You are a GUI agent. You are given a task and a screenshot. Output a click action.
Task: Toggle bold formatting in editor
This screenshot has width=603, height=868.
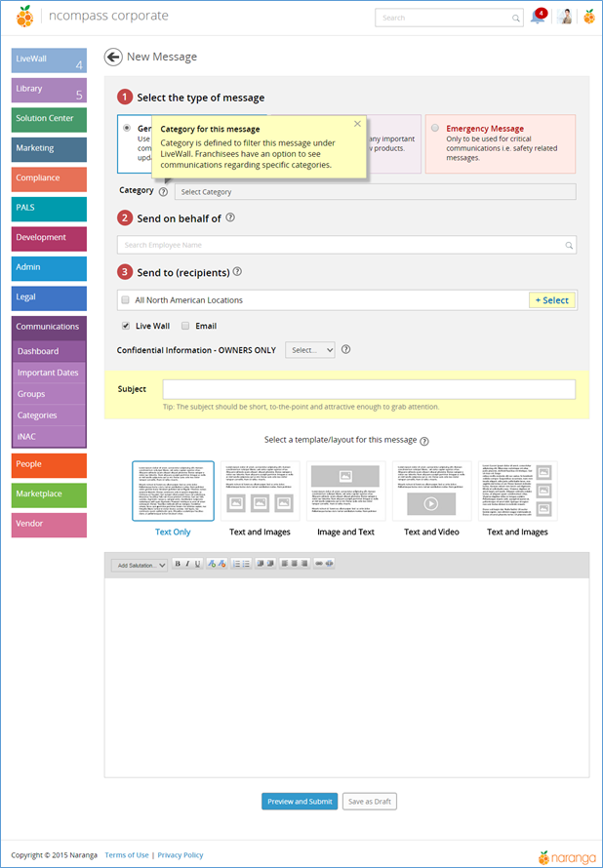[x=178, y=564]
